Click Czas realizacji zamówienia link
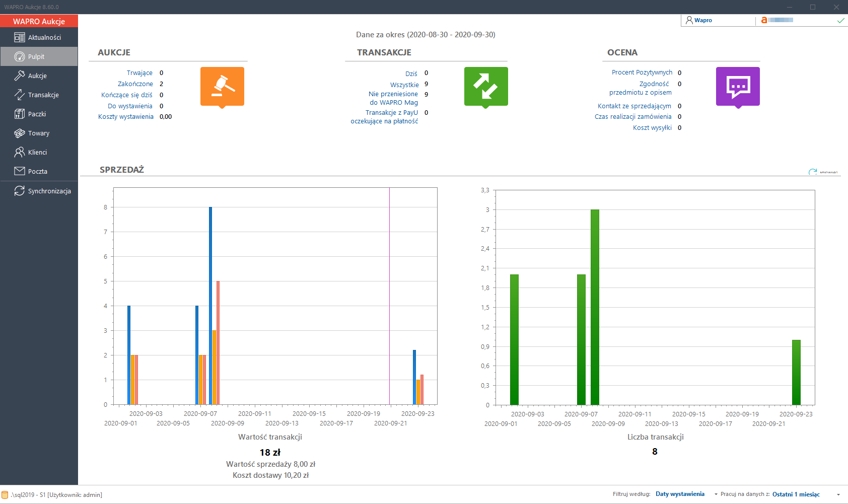 (x=633, y=117)
